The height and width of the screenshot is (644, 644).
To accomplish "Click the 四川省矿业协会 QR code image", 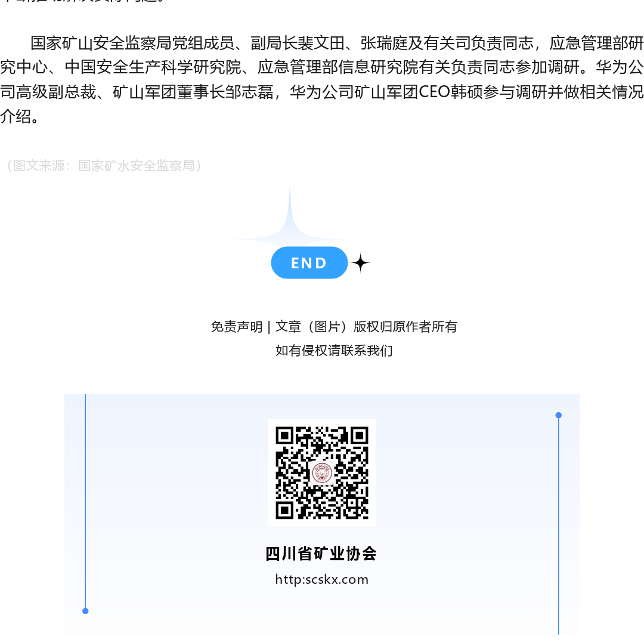I will (321, 473).
